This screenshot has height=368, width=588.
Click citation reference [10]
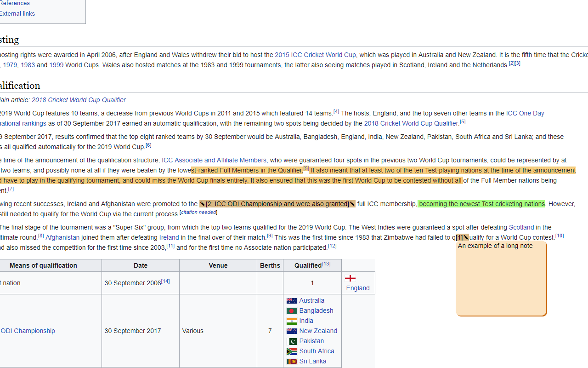click(x=560, y=236)
